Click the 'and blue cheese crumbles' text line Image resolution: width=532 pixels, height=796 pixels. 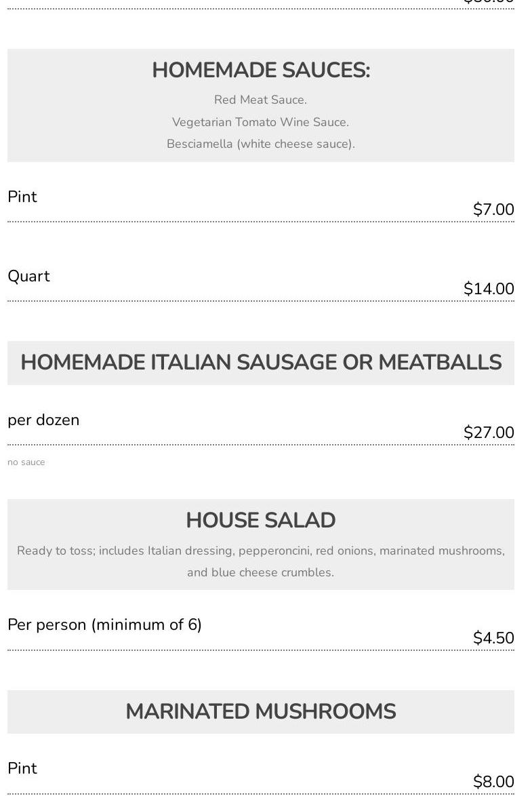pyautogui.click(x=261, y=572)
